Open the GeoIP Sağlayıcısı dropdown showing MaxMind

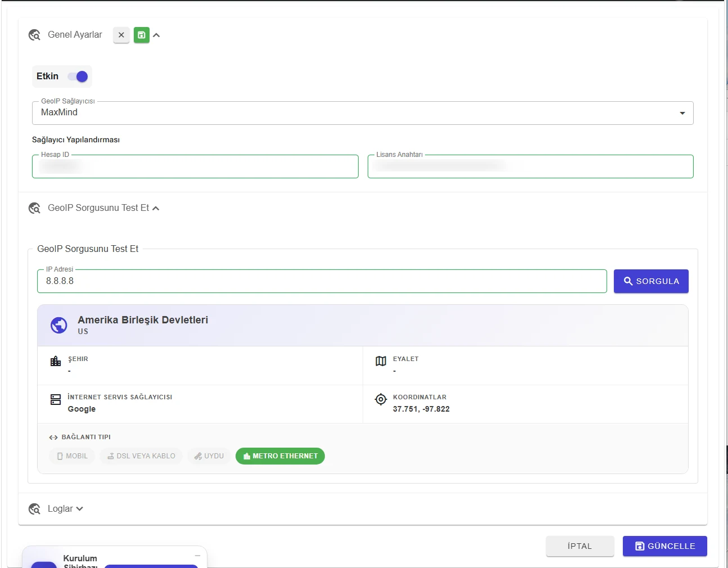(363, 112)
